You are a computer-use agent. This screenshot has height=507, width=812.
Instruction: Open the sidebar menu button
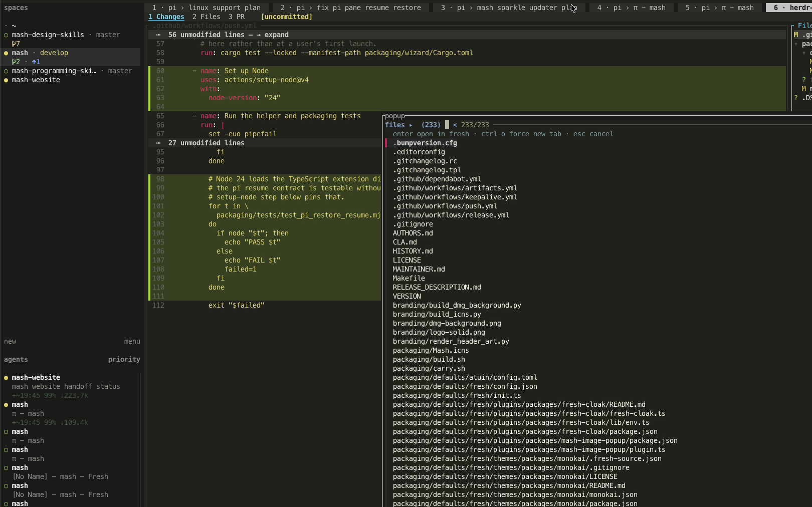point(132,341)
